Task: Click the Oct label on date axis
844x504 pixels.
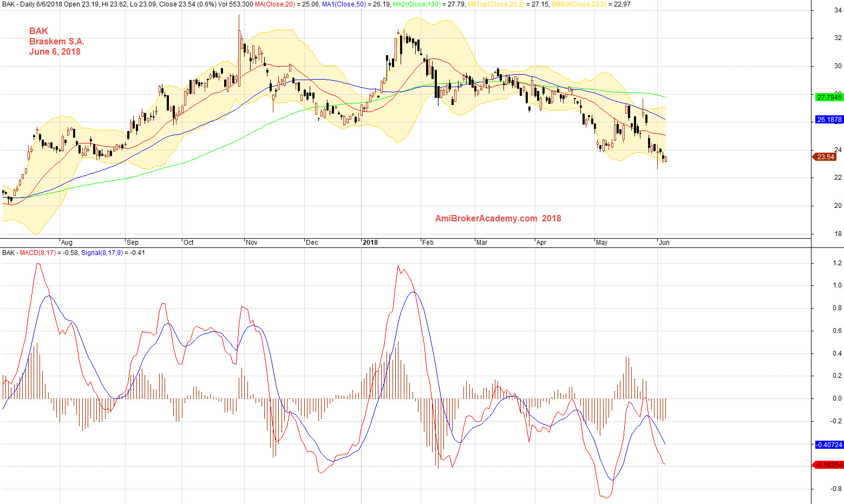Action: click(x=188, y=243)
